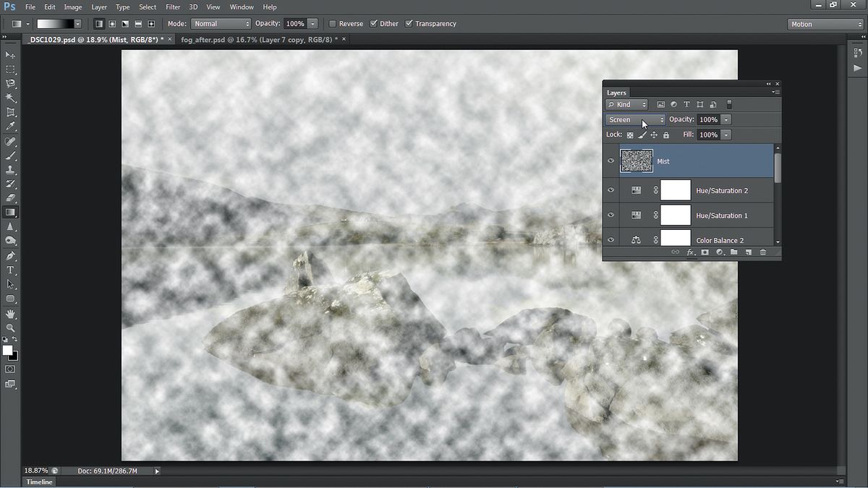Select the Move tool
The image size is (868, 488).
[10, 55]
